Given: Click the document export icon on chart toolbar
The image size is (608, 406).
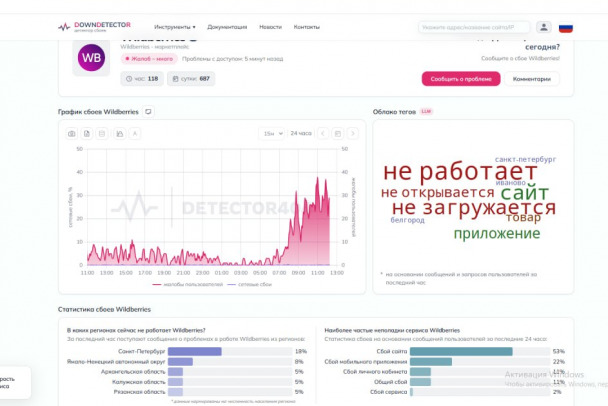Looking at the screenshot, I should point(87,133).
